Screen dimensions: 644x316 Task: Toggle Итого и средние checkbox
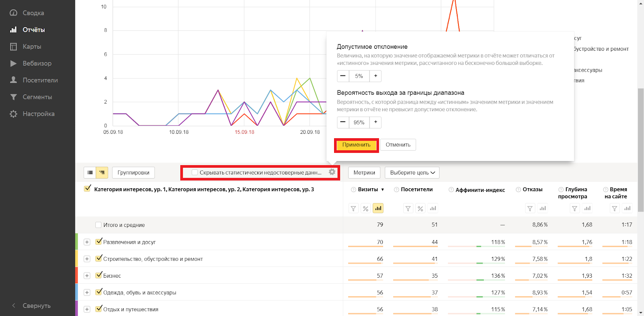pos(98,225)
